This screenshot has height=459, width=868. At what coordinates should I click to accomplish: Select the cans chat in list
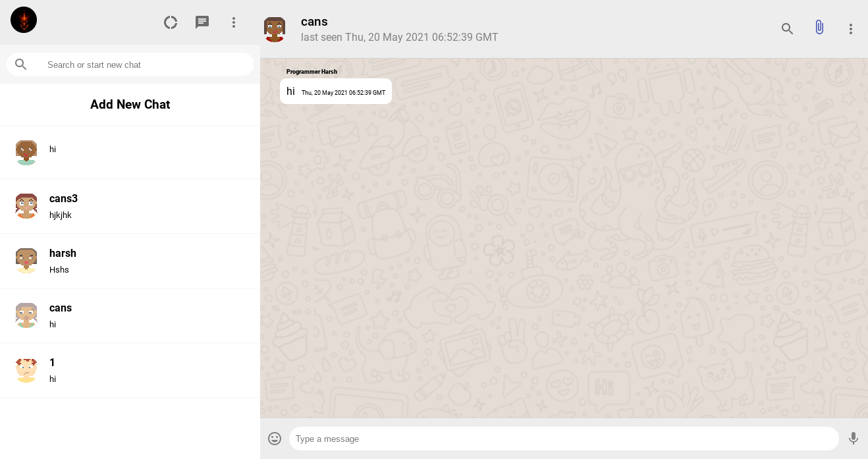(x=130, y=315)
